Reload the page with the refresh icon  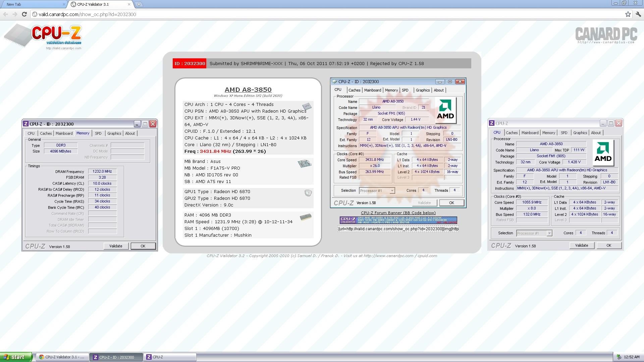click(24, 14)
